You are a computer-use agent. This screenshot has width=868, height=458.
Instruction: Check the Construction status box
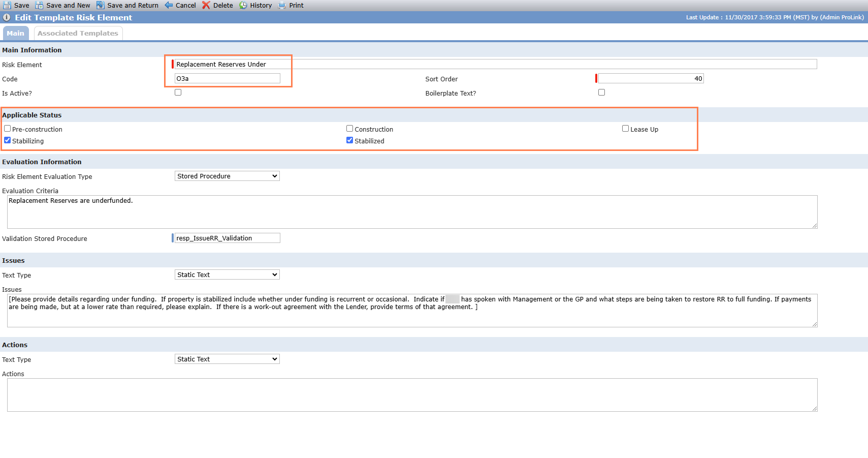pos(349,129)
